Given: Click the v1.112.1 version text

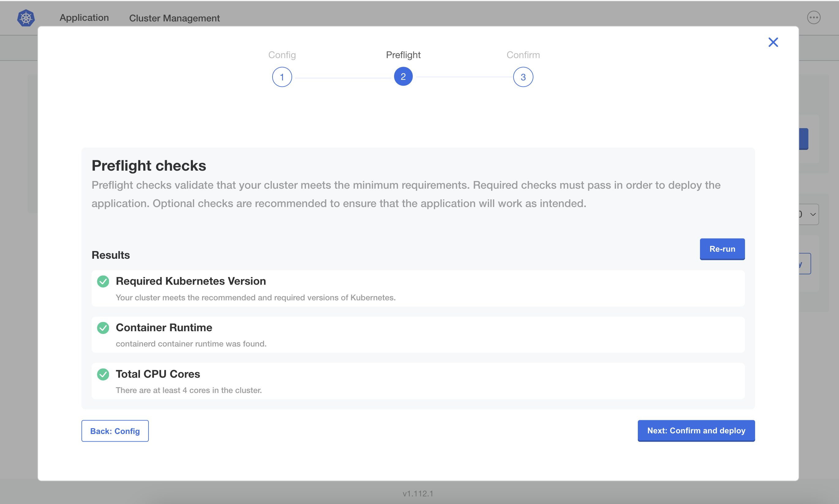Looking at the screenshot, I should [x=418, y=494].
